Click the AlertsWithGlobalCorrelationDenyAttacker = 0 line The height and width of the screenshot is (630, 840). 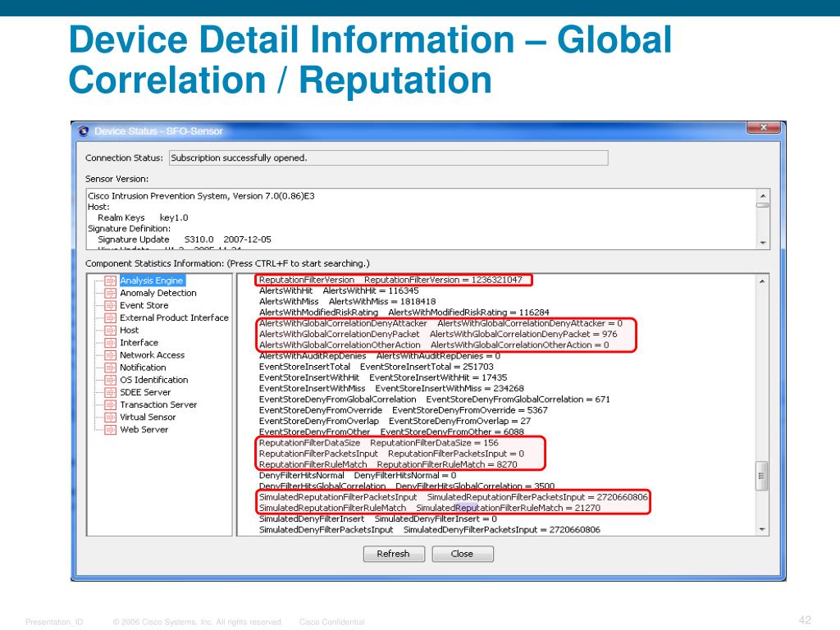pyautogui.click(x=441, y=323)
